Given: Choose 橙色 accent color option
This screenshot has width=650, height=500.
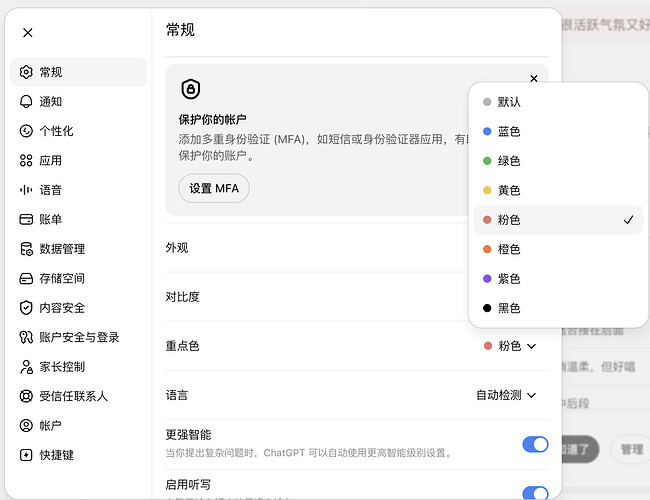Looking at the screenshot, I should 558,249.
